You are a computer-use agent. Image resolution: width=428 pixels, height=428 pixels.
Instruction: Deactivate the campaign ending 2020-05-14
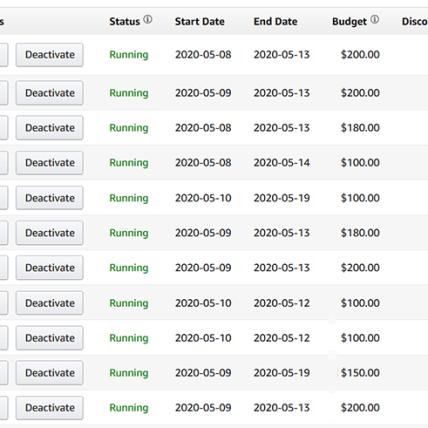pos(50,163)
